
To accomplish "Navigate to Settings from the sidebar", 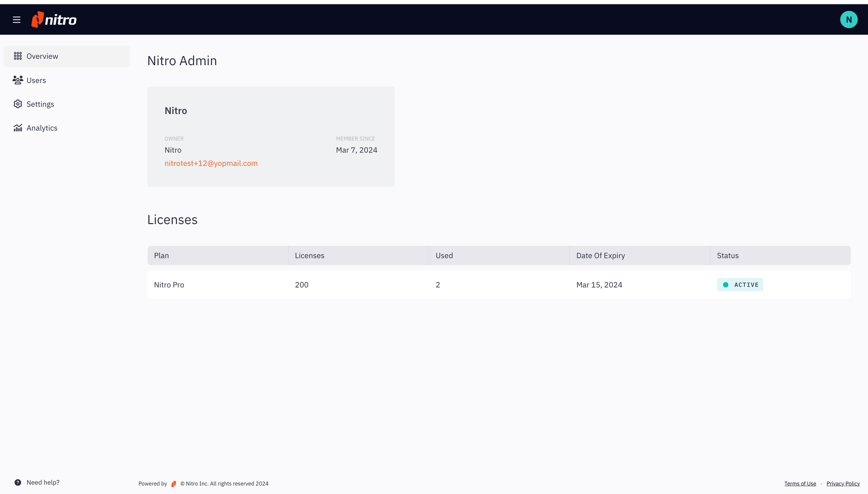I will pyautogui.click(x=40, y=104).
